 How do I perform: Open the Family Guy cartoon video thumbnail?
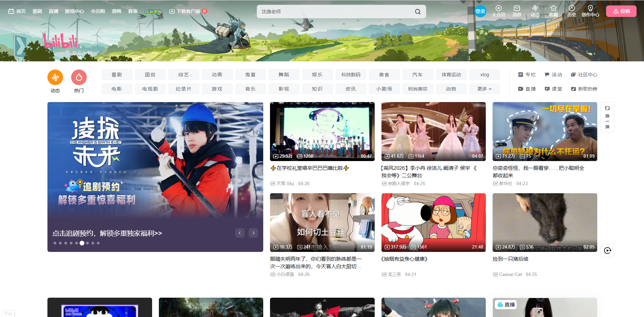pos(434,222)
